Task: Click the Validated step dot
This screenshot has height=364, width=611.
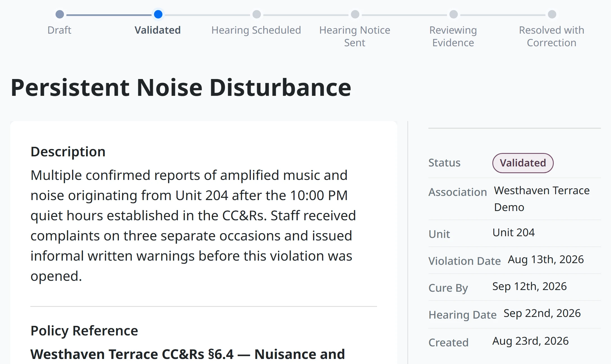Action: tap(158, 14)
